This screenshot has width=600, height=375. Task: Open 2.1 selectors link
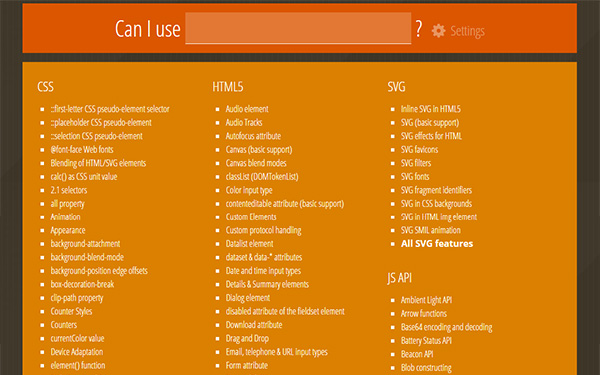coord(69,190)
